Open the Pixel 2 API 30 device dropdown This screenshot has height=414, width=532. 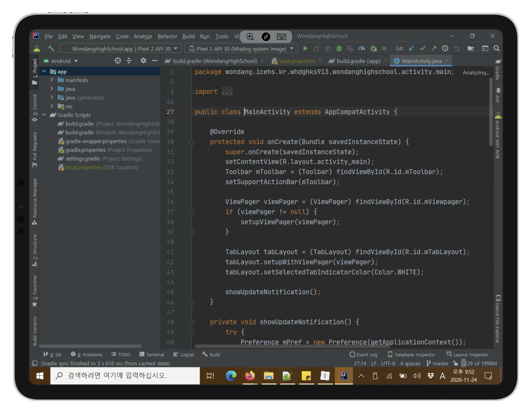pyautogui.click(x=241, y=49)
